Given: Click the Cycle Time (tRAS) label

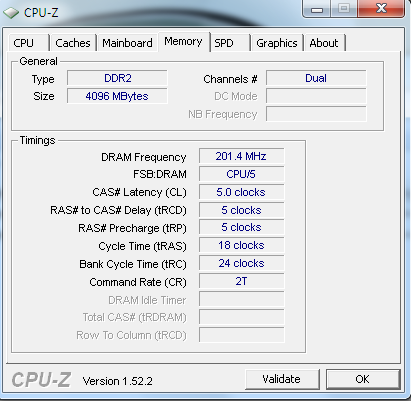Looking at the screenshot, I should tap(142, 247).
